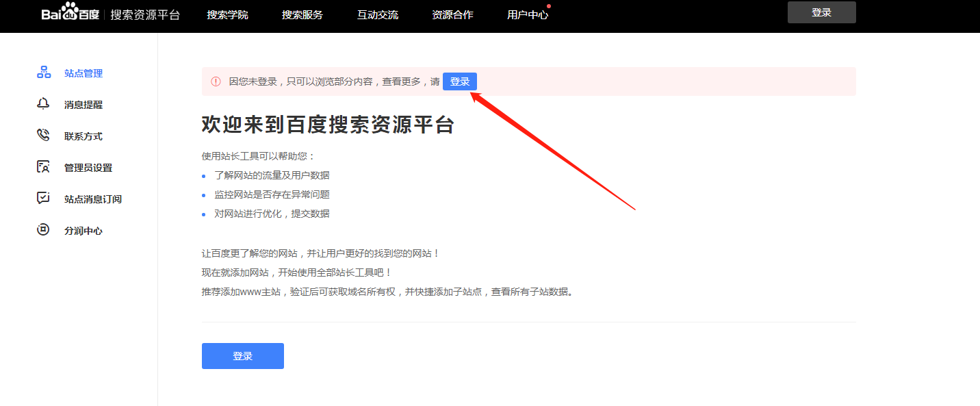
Task: Click the line starting 推荐添加www主站
Action: (x=387, y=292)
